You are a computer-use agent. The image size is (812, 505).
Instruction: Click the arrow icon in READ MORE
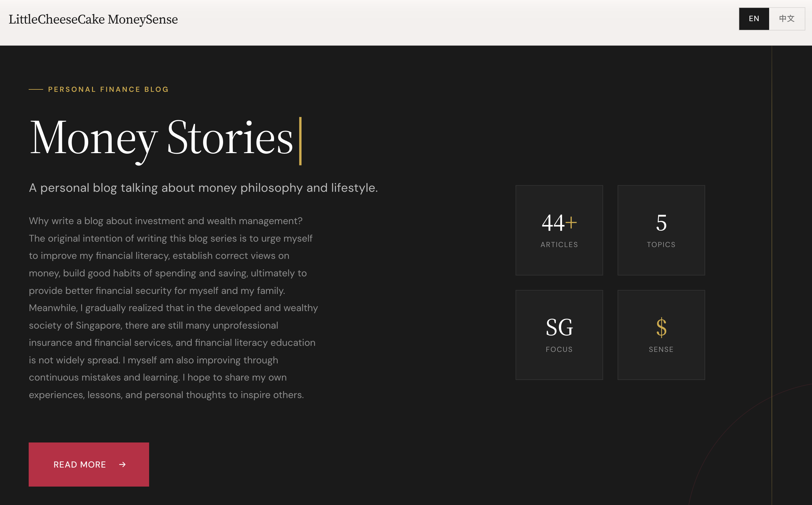pos(123,464)
